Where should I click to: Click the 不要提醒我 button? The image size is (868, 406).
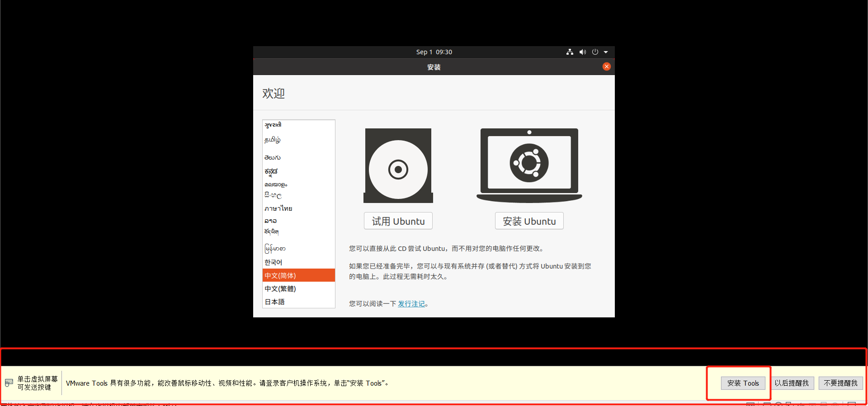tap(841, 383)
